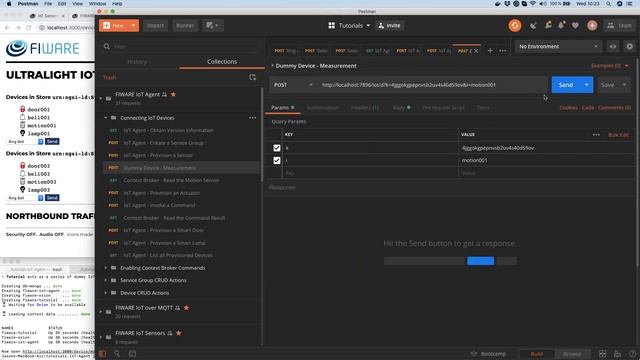Select the Pre-request Script tab

coord(443,108)
